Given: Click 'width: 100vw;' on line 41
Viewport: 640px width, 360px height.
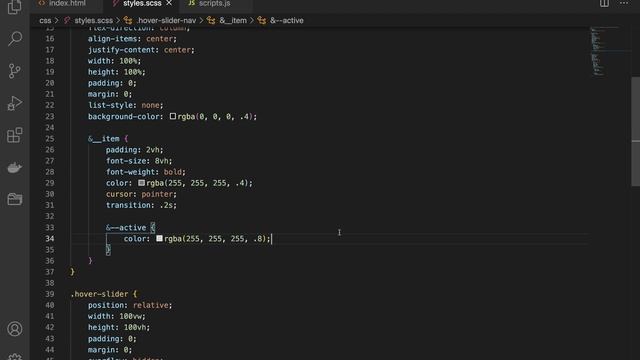Looking at the screenshot, I should coord(117,316).
